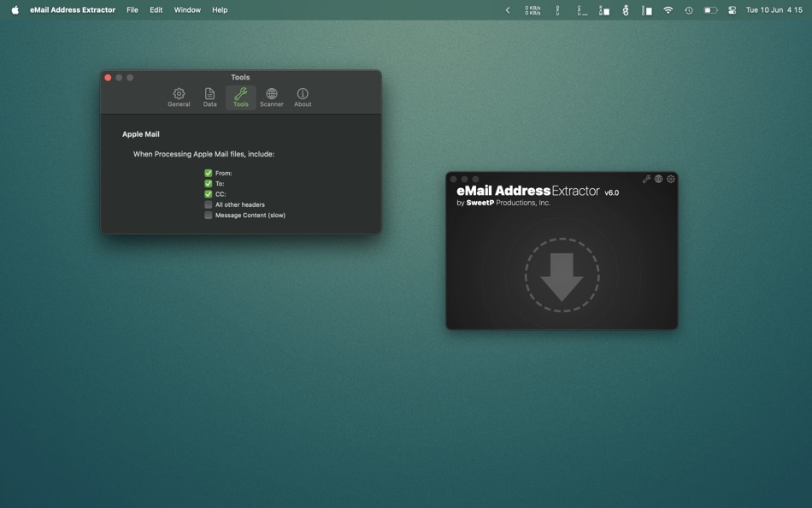This screenshot has width=812, height=508.
Task: Click gear icon in eMail Address Extractor window
Action: (x=671, y=179)
